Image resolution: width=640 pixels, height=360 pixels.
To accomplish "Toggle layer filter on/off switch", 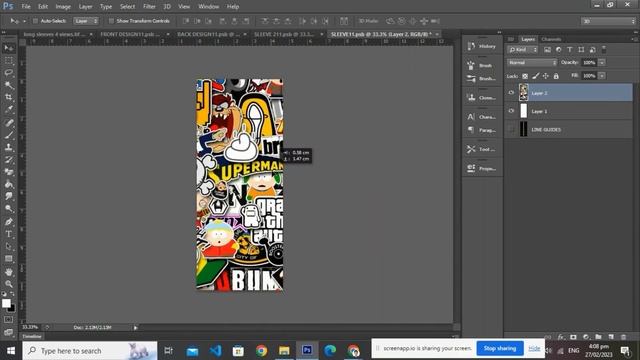I will tap(604, 49).
